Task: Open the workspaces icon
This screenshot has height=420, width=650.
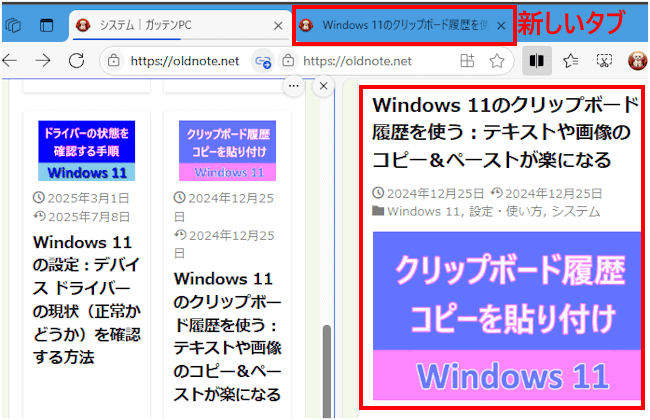Action: (x=13, y=25)
